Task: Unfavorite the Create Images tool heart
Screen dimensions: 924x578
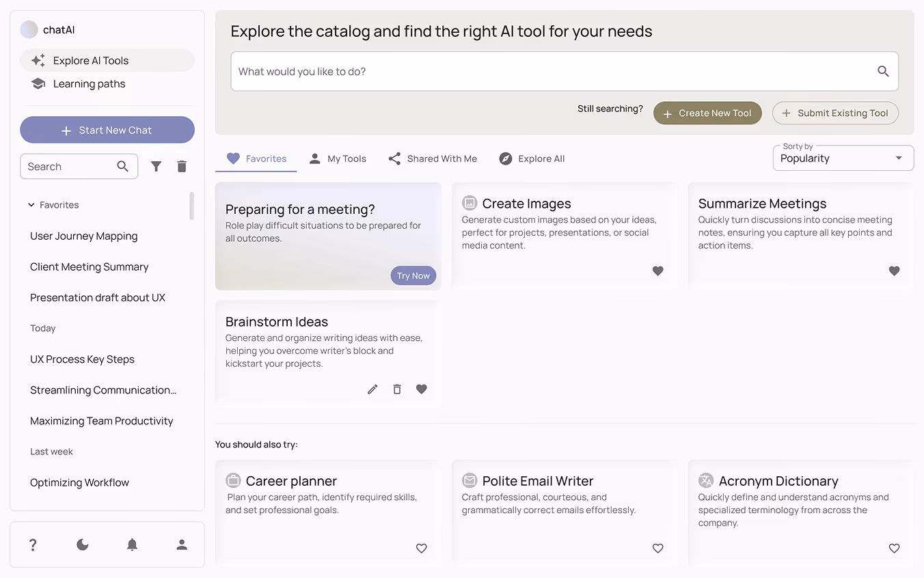Action: pos(658,271)
